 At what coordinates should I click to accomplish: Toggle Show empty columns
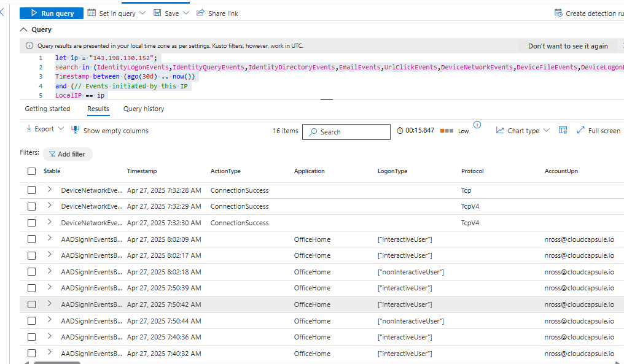110,131
